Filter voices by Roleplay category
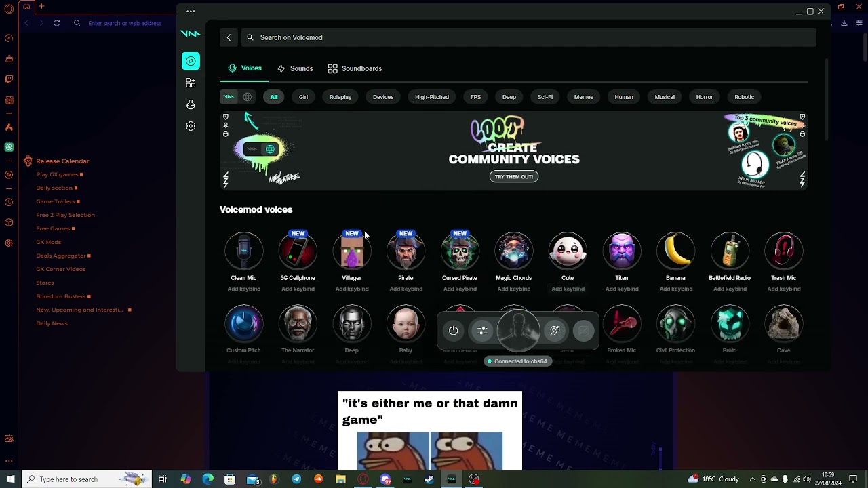The height and width of the screenshot is (488, 868). pyautogui.click(x=340, y=97)
